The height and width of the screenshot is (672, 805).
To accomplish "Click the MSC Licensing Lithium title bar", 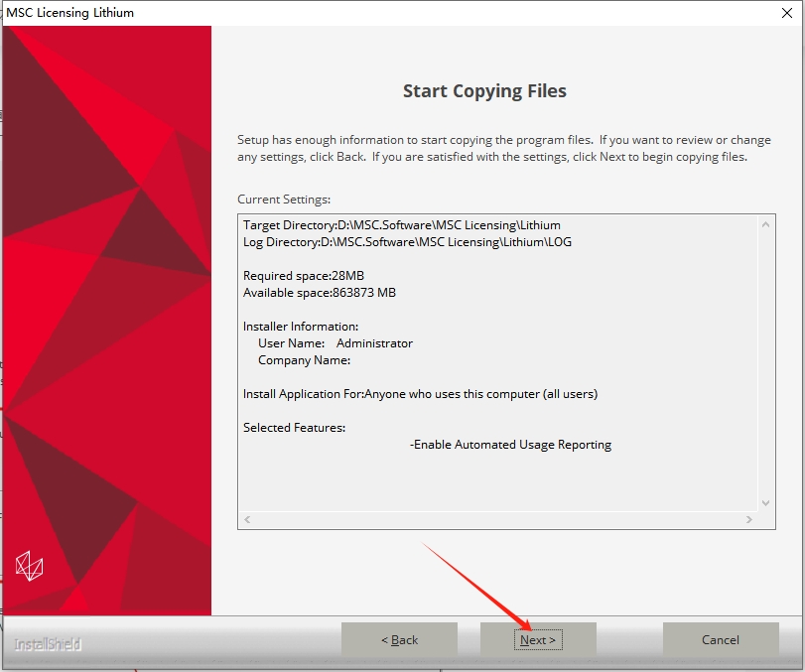I will click(x=397, y=12).
